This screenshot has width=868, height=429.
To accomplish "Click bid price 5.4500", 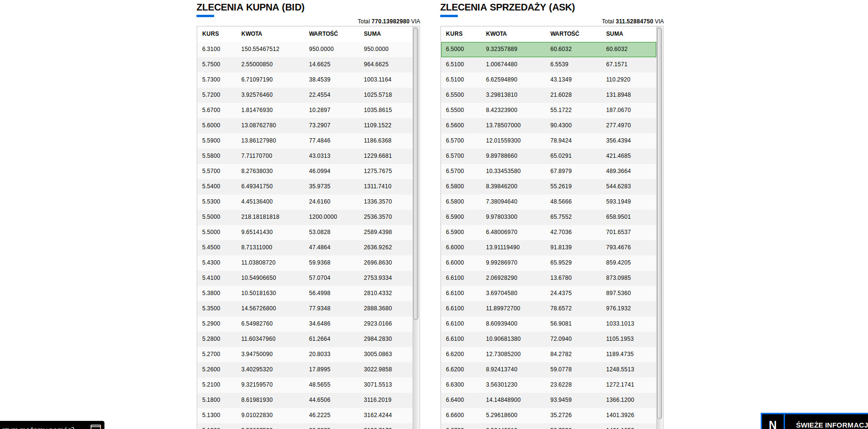I will click(211, 247).
